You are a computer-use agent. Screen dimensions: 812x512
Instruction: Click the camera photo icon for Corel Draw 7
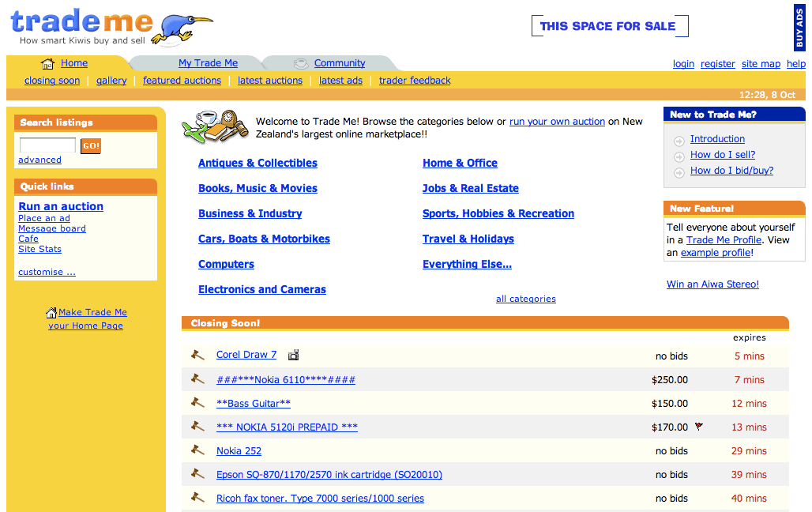click(294, 355)
